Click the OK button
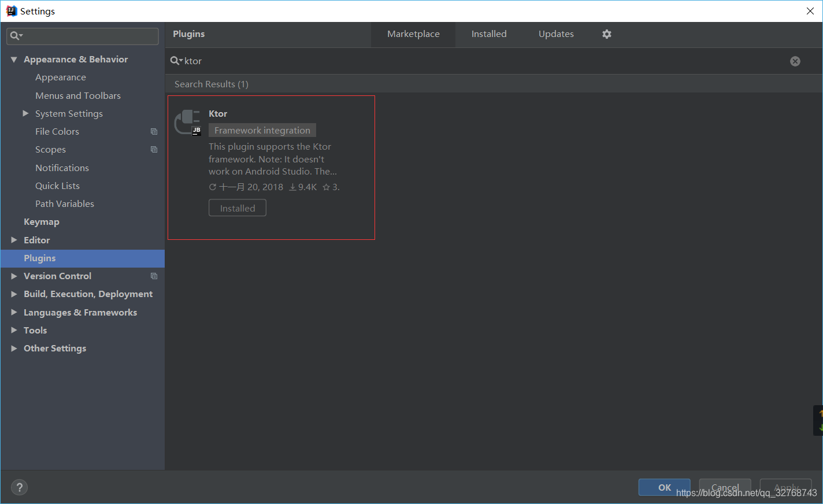The width and height of the screenshot is (823, 504). [664, 487]
